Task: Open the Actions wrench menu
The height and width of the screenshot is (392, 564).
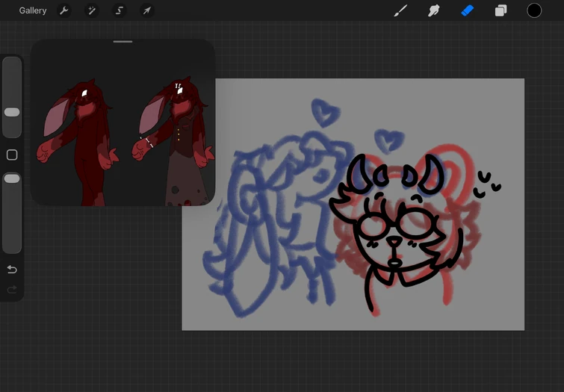Action: tap(64, 10)
